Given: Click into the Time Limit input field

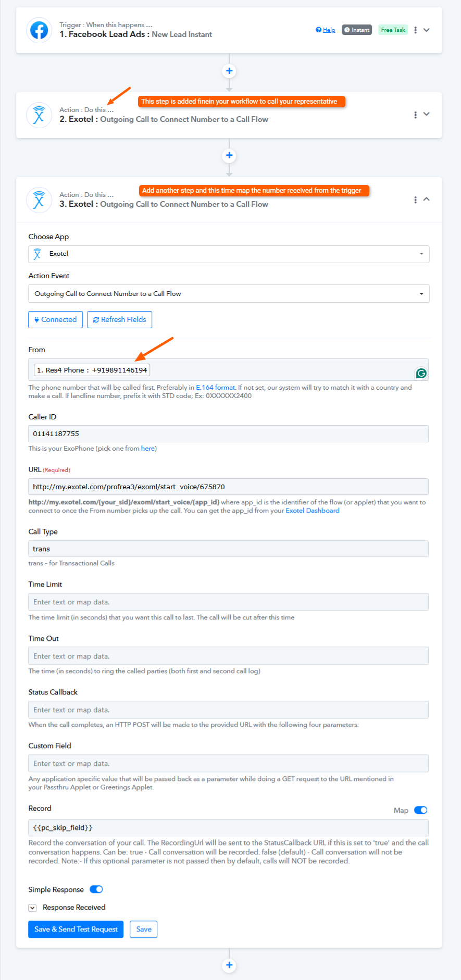Looking at the screenshot, I should (x=228, y=602).
